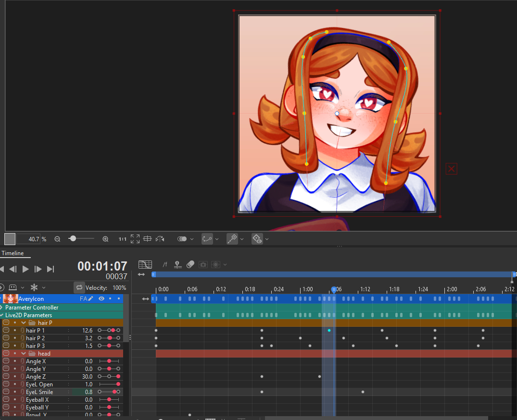The height and width of the screenshot is (420, 517).
Task: Click the canvas zoom slider handle
Action: click(73, 239)
